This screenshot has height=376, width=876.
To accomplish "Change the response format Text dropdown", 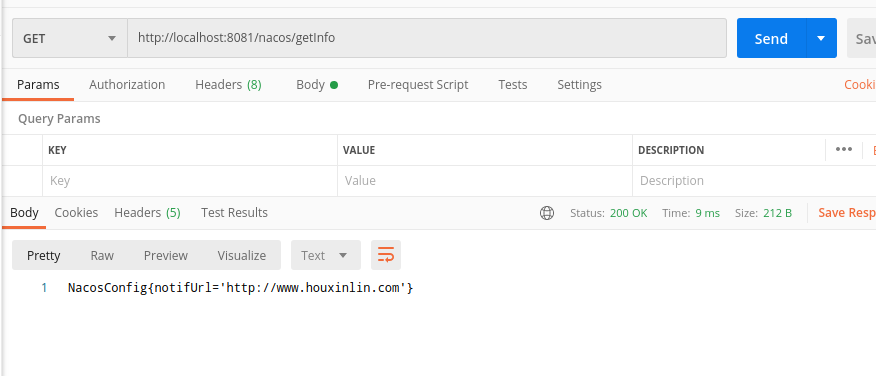I will click(326, 255).
